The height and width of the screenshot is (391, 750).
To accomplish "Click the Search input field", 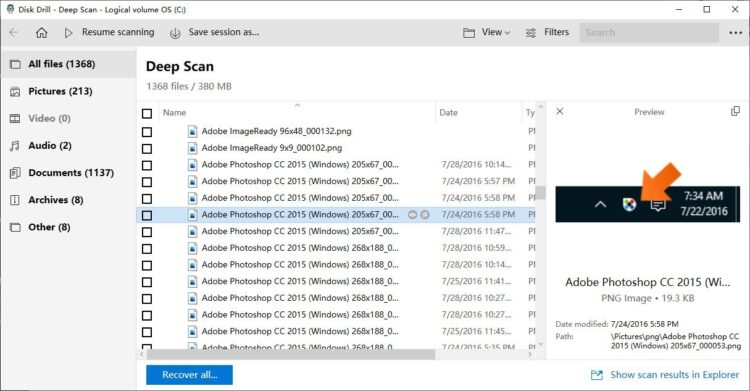I will [649, 33].
